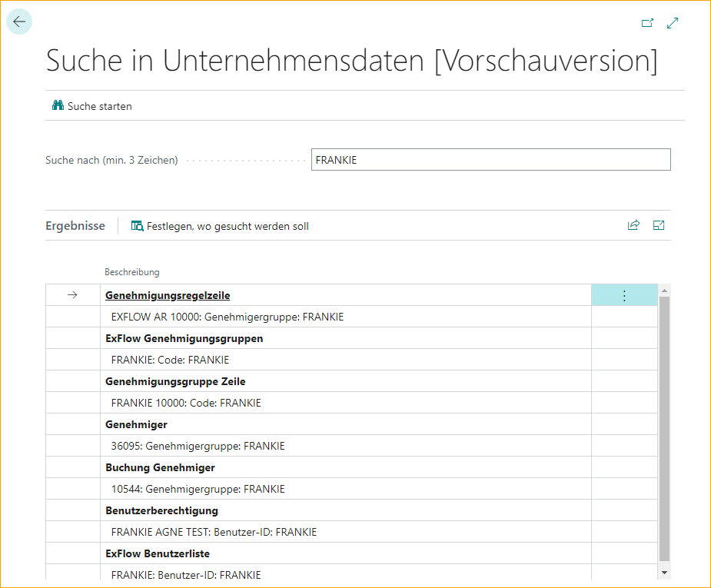Screen dimensions: 711x588
Task: Open the Genehmigungsregelzeile result link
Action: click(x=168, y=294)
